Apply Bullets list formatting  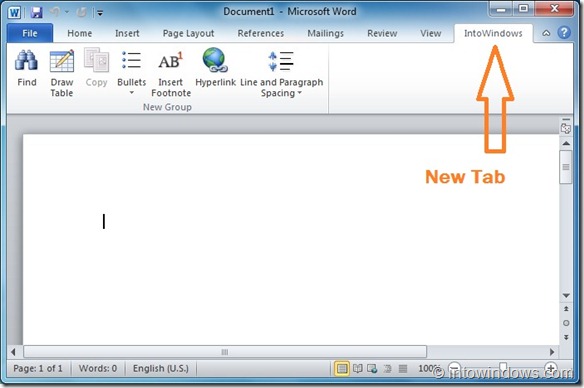(131, 68)
